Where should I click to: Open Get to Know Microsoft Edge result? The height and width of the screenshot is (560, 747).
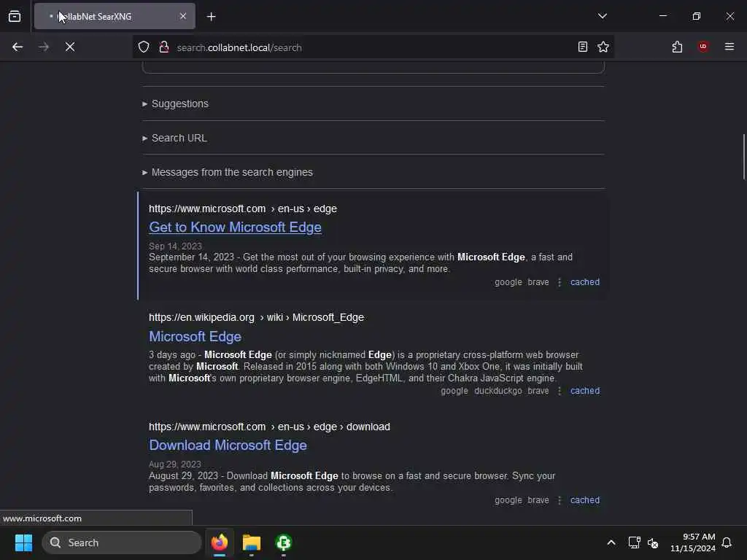pos(236,227)
